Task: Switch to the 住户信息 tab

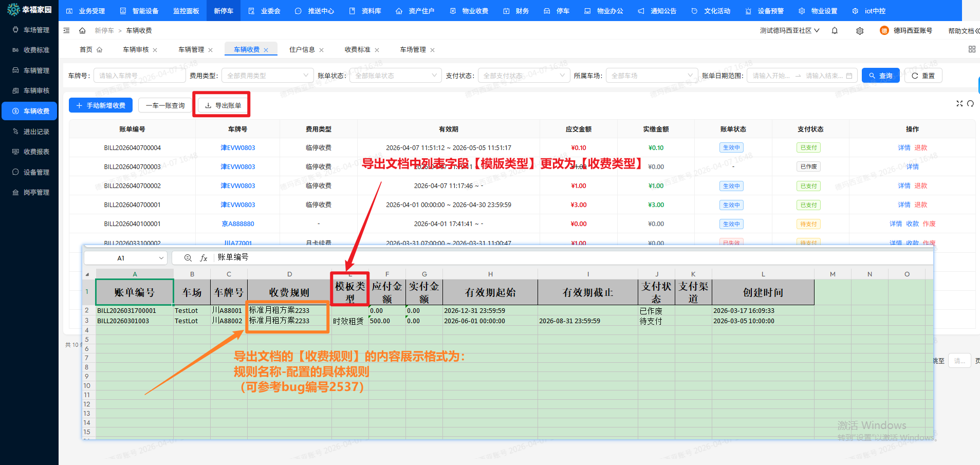Action: (302, 50)
